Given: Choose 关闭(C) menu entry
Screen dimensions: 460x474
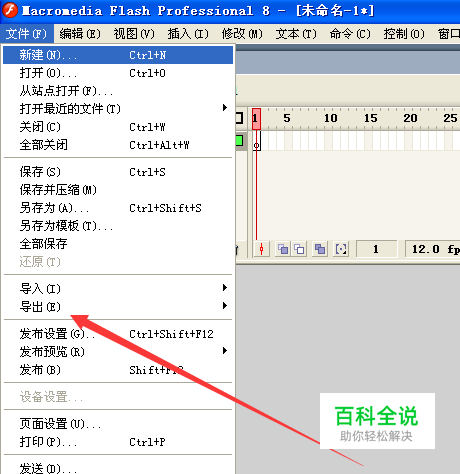Looking at the screenshot, I should tap(118, 127).
